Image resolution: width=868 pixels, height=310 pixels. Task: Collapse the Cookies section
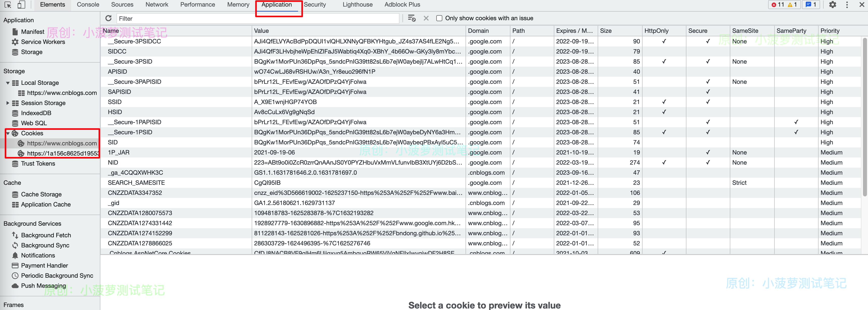(7, 133)
